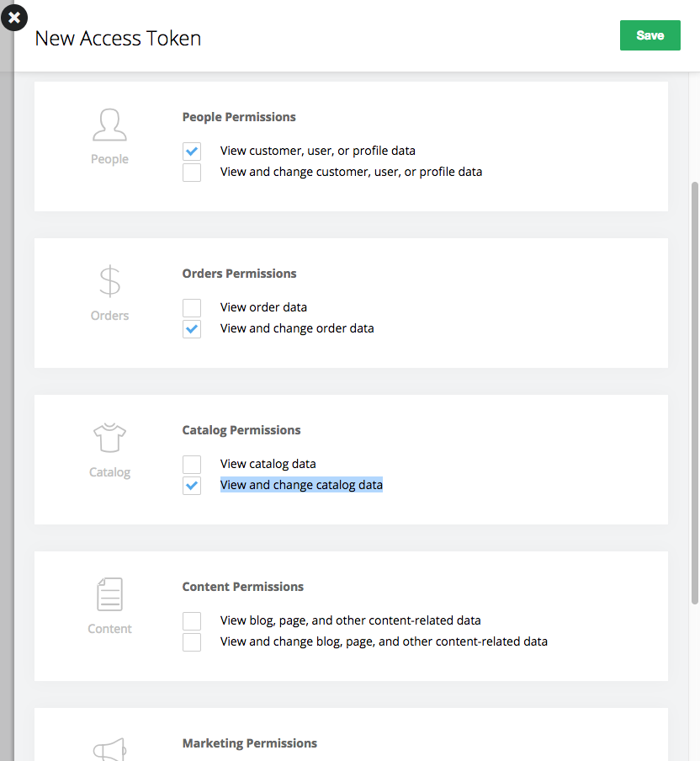Click the highlighted View and change catalog data label
The width and height of the screenshot is (700, 761).
tap(301, 485)
